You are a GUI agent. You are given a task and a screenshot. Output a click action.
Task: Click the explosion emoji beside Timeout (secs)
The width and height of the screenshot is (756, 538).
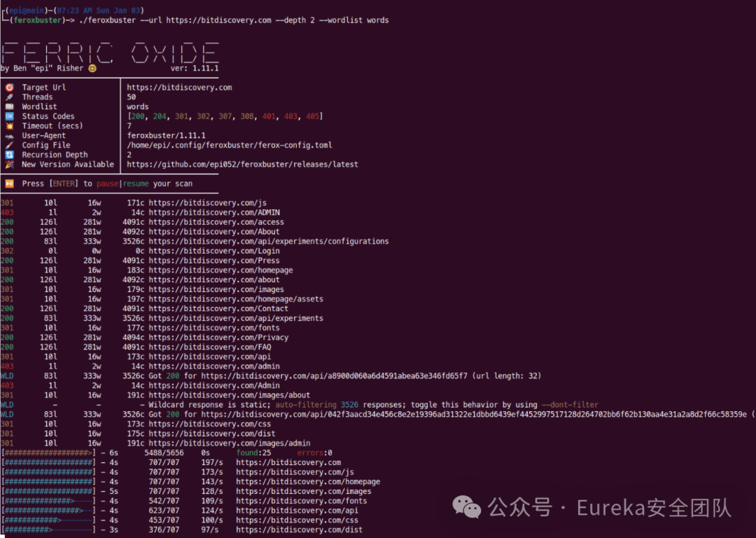9,126
